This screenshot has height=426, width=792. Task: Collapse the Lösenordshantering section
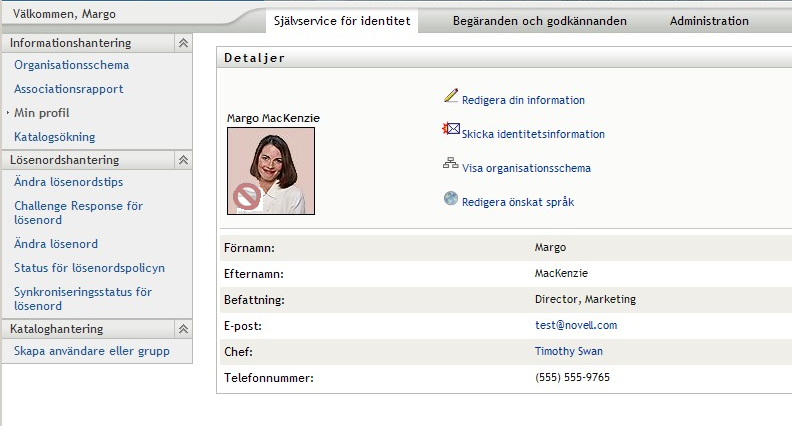pos(183,160)
